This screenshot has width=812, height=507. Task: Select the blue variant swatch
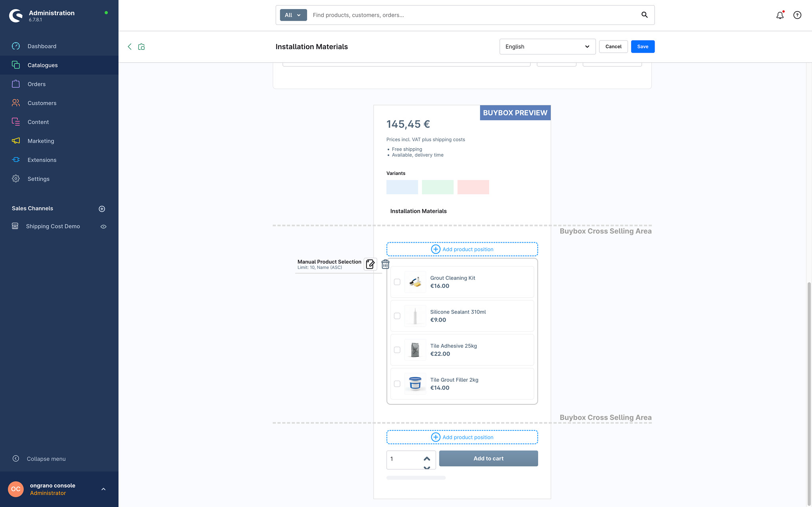click(x=402, y=187)
